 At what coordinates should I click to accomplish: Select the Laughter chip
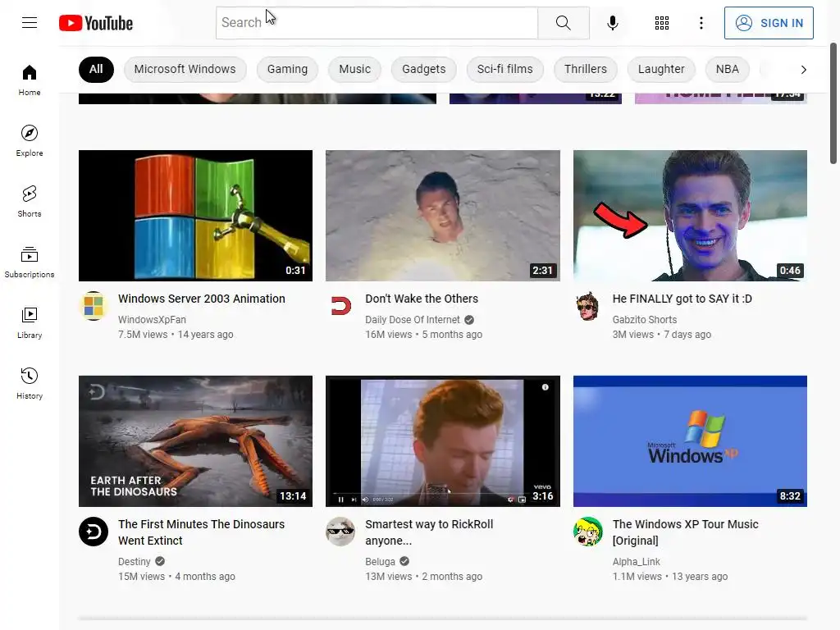tap(661, 69)
